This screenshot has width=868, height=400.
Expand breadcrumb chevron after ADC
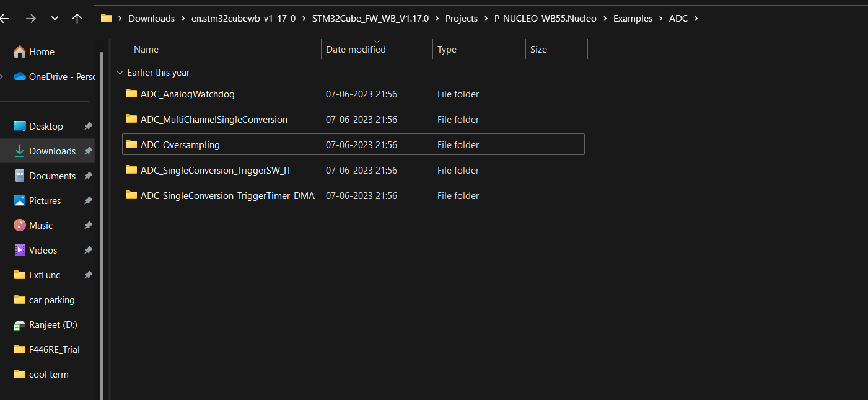(696, 19)
